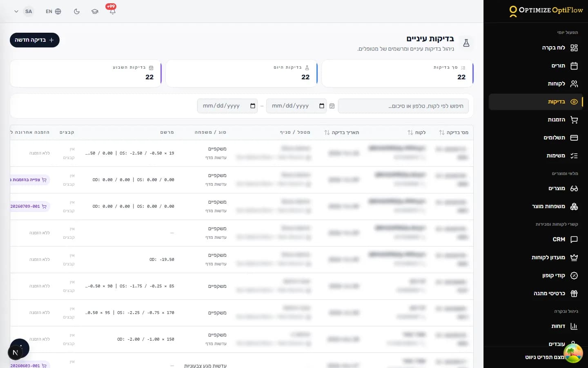Sort by the תאריך בדיקה column arrows
This screenshot has height=368, width=588.
pos(327,132)
